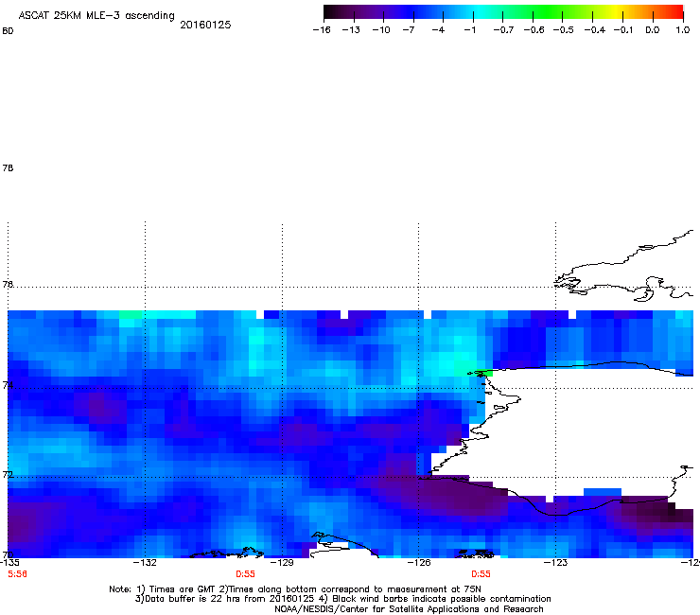Click the 72 latitude label

(8, 474)
